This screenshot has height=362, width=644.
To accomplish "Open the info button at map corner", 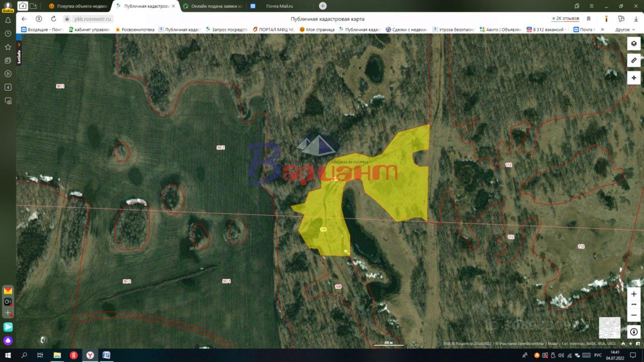I will 634,332.
